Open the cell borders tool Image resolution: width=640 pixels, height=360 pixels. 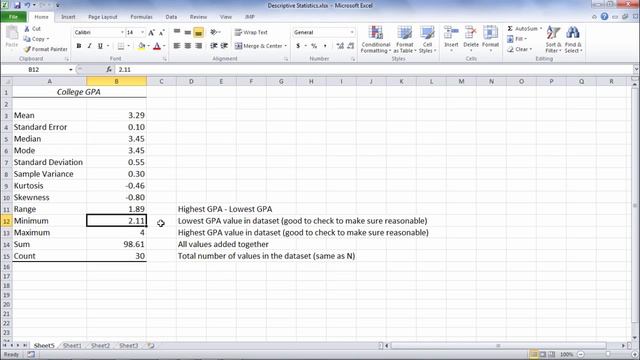pos(121,46)
